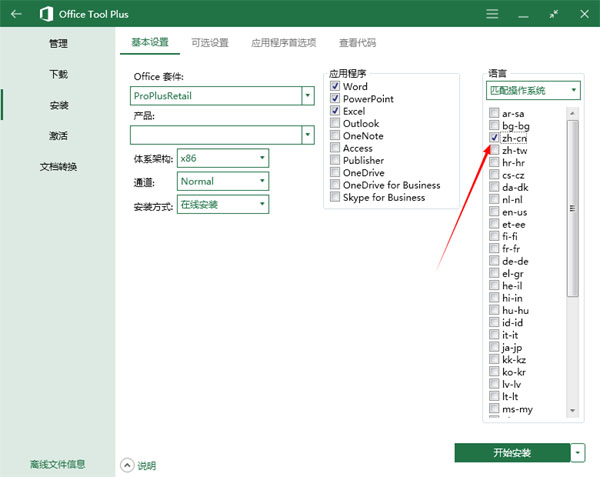Uncheck the zh-cn language checkbox

click(x=494, y=138)
